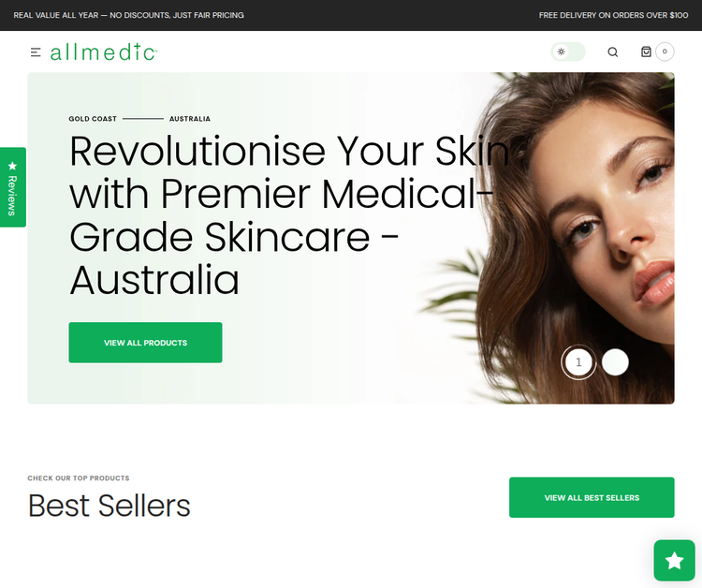The height and width of the screenshot is (588, 702).
Task: Toggle the light/dark mode switch
Action: 568,51
